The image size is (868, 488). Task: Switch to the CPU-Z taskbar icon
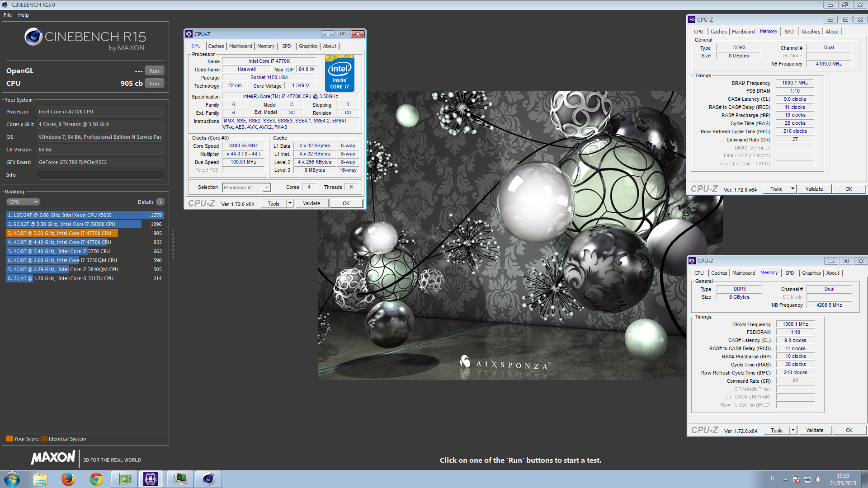click(x=151, y=479)
